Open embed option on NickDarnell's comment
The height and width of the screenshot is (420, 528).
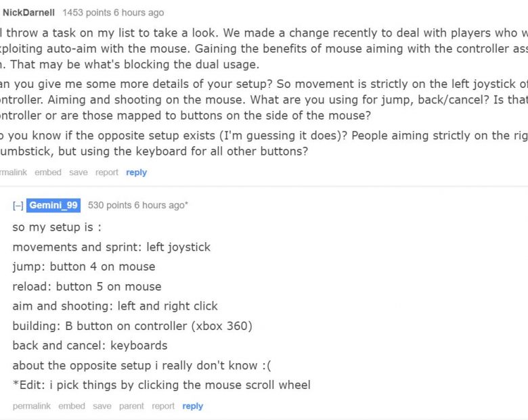pos(48,172)
